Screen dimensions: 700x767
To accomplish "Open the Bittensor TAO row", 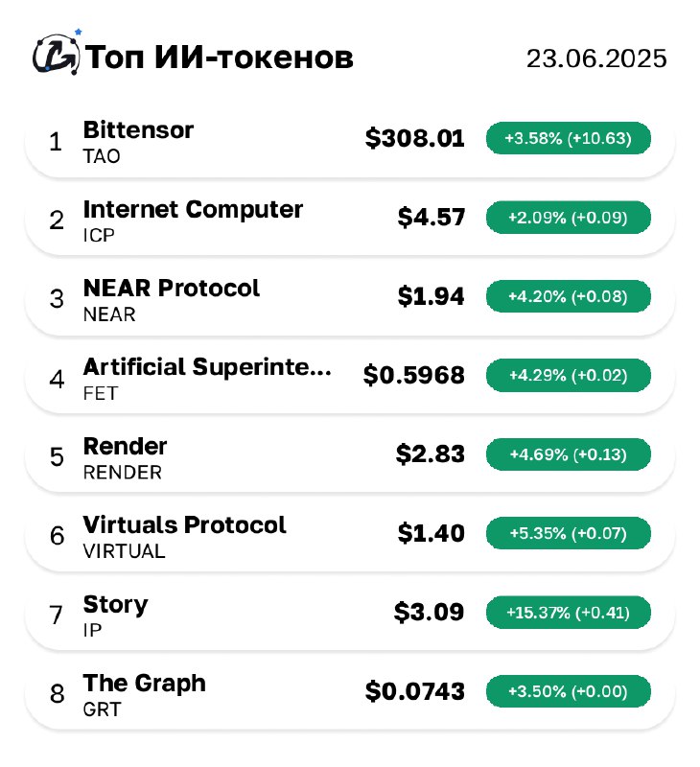I will tap(350, 140).
